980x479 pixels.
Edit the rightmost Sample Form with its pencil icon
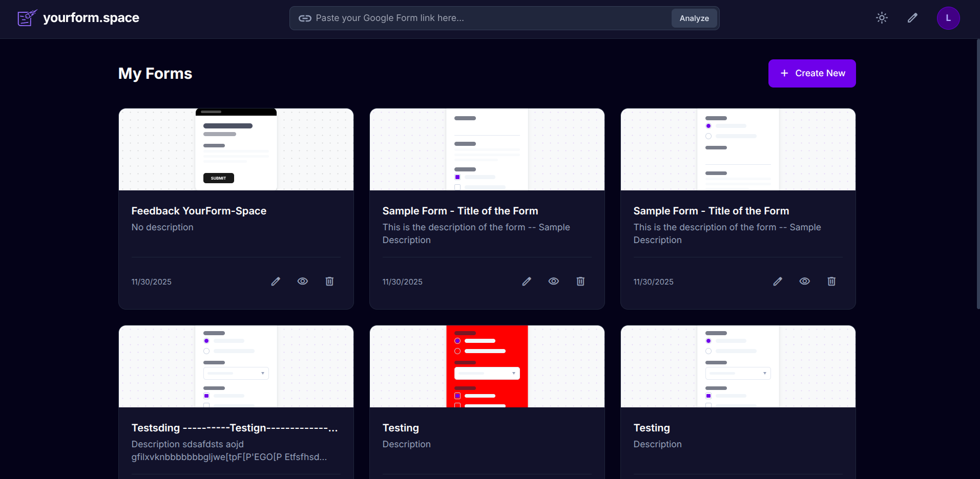[778, 281]
